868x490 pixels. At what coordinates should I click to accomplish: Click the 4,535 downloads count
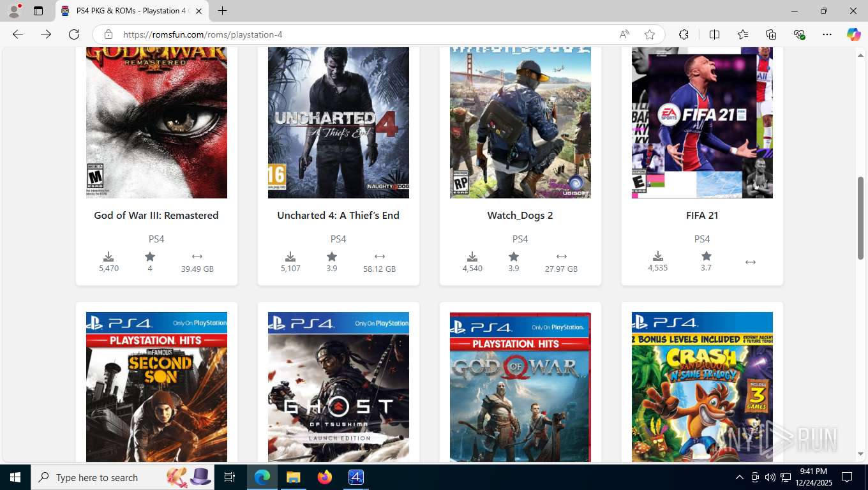pyautogui.click(x=658, y=268)
